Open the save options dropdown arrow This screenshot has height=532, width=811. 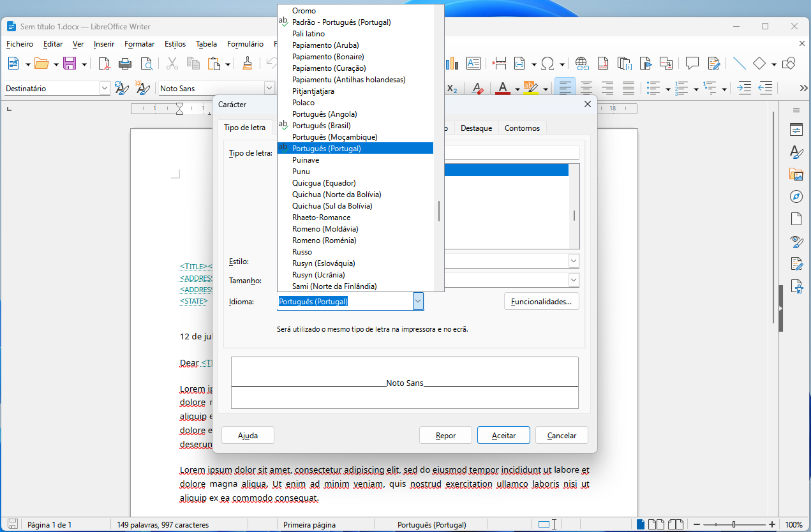coord(84,64)
